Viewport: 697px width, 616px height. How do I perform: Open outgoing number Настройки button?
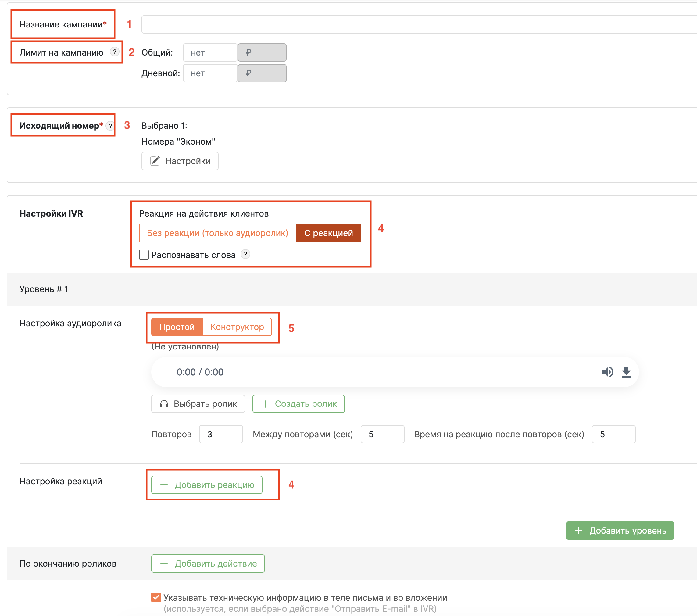[180, 161]
